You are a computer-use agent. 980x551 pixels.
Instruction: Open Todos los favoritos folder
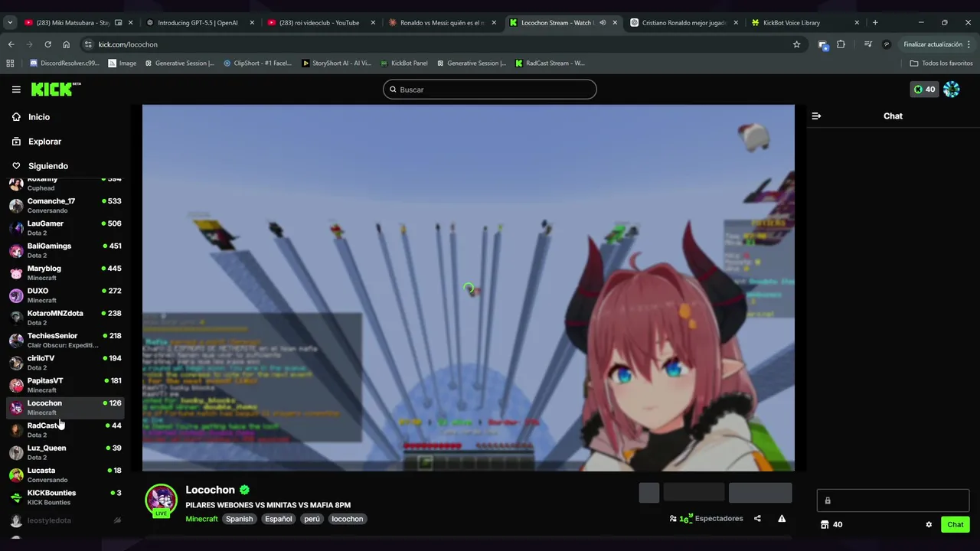941,64
